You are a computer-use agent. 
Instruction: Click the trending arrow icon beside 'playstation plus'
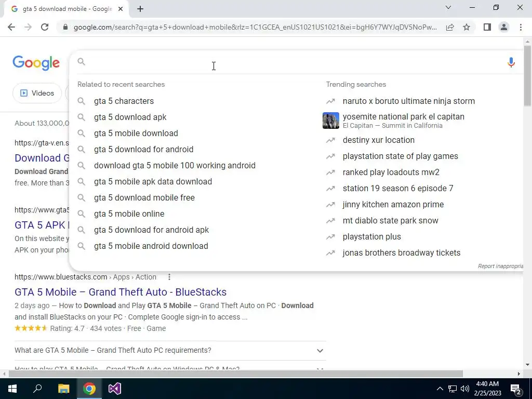pos(330,237)
